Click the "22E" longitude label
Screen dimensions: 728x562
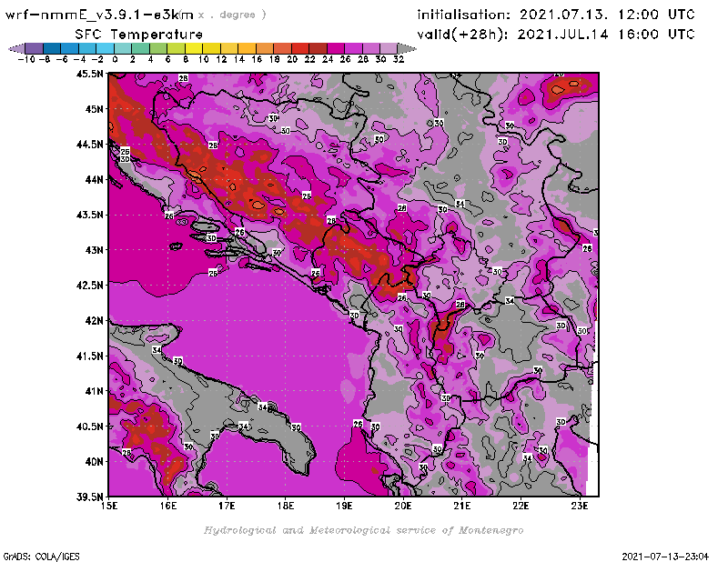coord(521,506)
